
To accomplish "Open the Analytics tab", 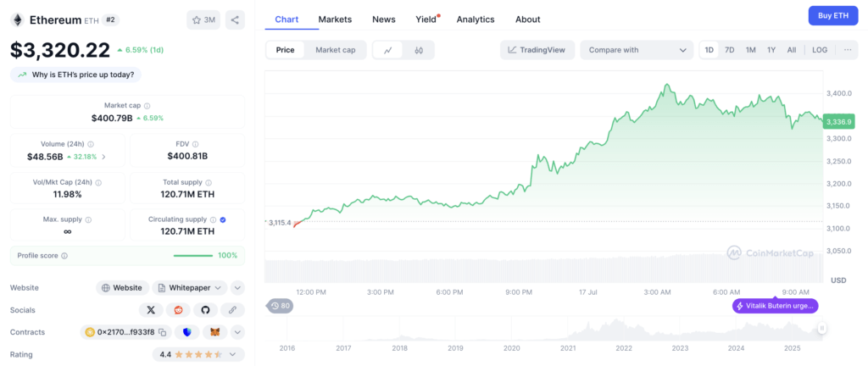I will [x=476, y=19].
